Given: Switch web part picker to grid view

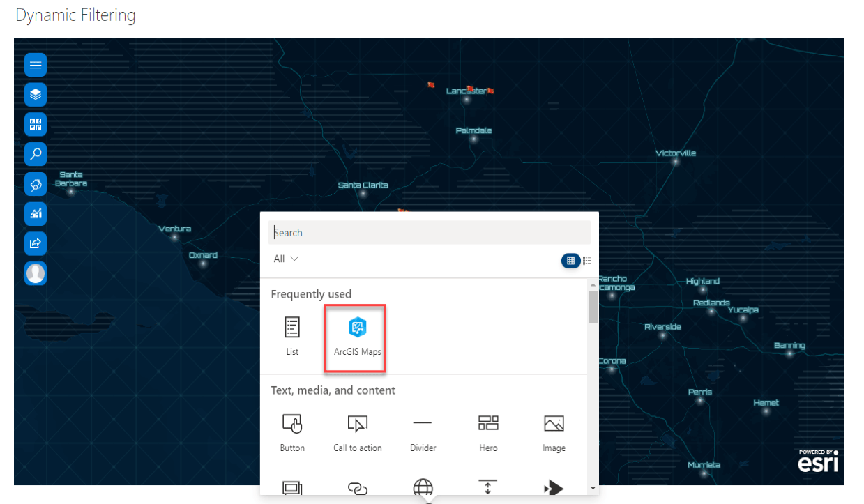Looking at the screenshot, I should tap(570, 260).
